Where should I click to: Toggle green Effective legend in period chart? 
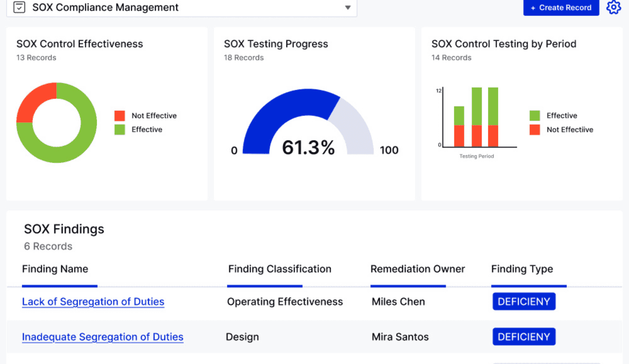pyautogui.click(x=534, y=116)
